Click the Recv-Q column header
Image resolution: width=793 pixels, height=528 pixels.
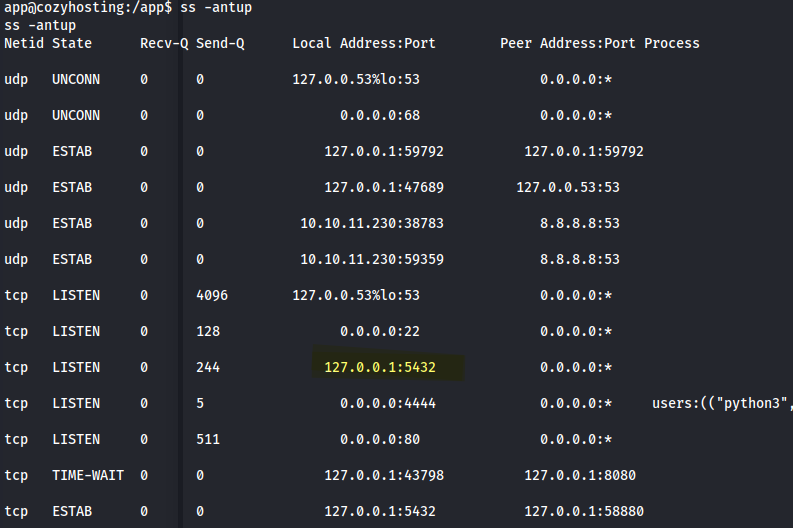(x=164, y=43)
